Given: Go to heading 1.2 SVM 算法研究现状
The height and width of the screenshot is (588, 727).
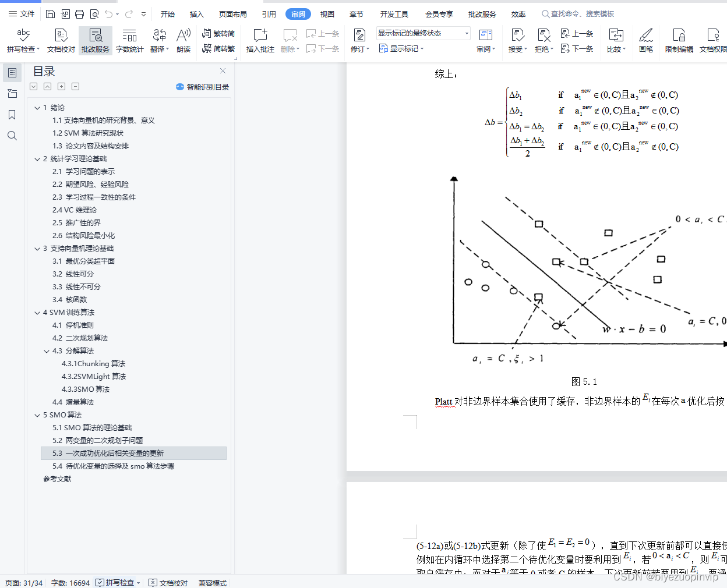Looking at the screenshot, I should 88,133.
